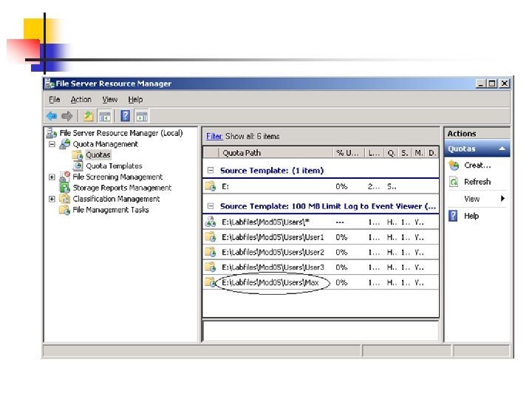Click the Back arrow toolbar icon
The height and width of the screenshot is (399, 532).
pyautogui.click(x=52, y=116)
